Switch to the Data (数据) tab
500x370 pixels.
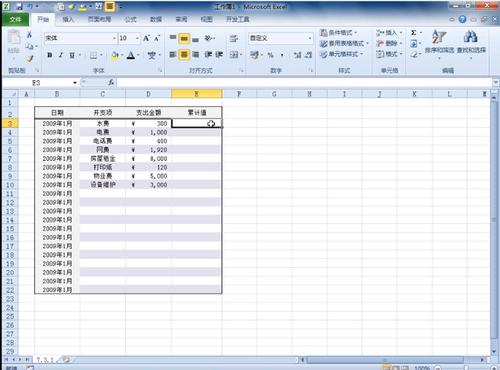156,19
